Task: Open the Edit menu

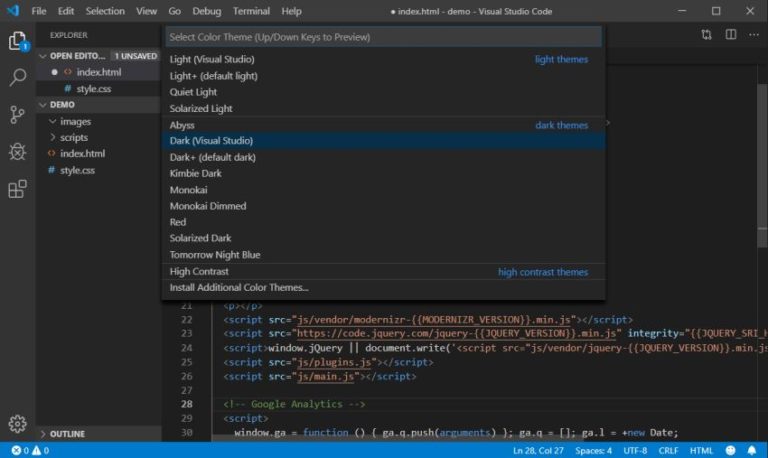Action: click(66, 11)
